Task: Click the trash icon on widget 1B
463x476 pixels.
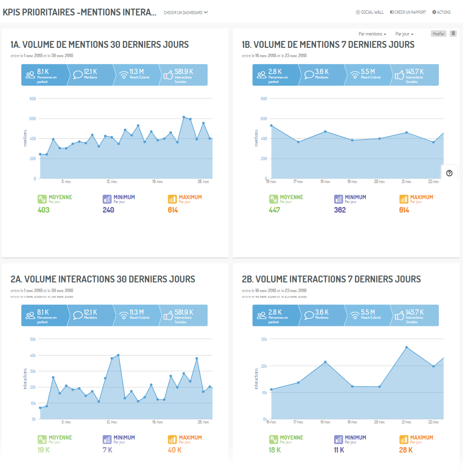Action: pos(453,33)
